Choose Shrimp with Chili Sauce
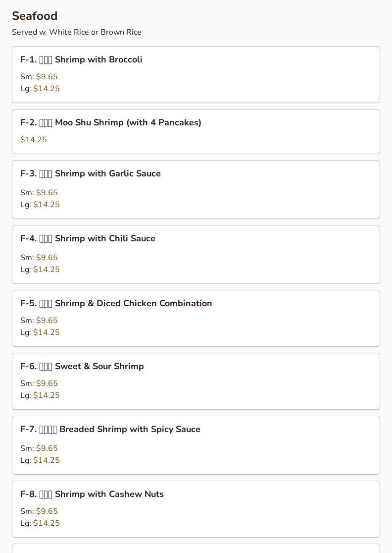The height and width of the screenshot is (553, 392). coord(196,254)
